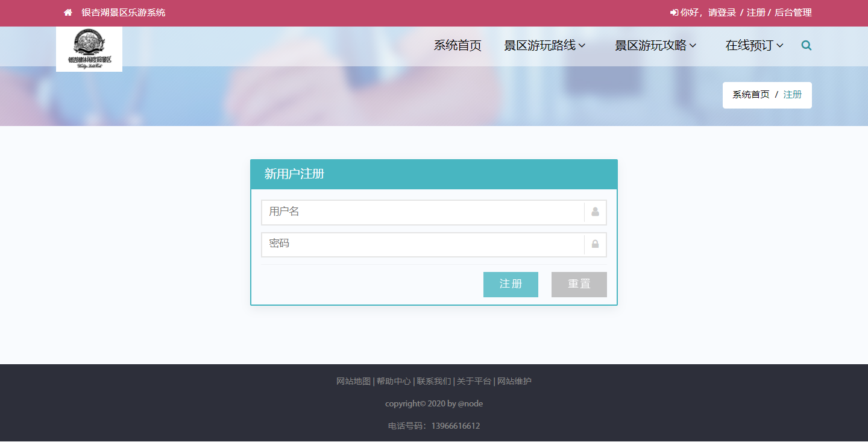Image resolution: width=868 pixels, height=442 pixels.
Task: Click the home icon in top bar
Action: click(x=68, y=13)
